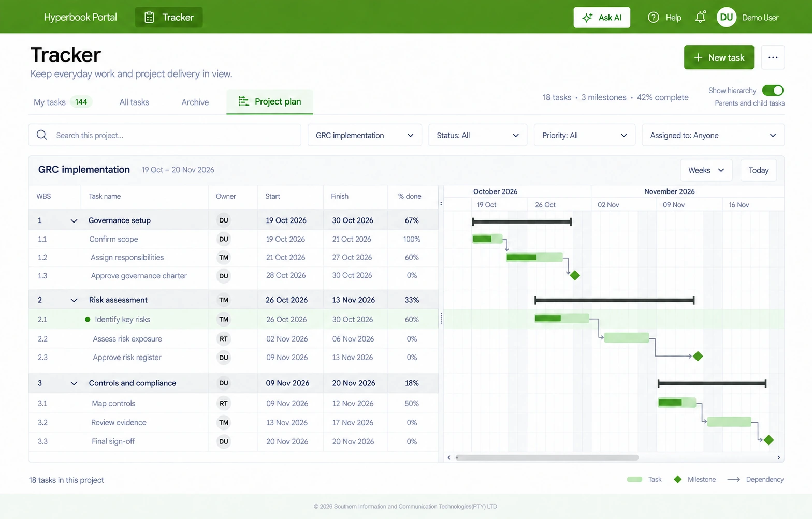The width and height of the screenshot is (812, 519).
Task: Click the Map controls Gantt progress bar
Action: tap(677, 403)
